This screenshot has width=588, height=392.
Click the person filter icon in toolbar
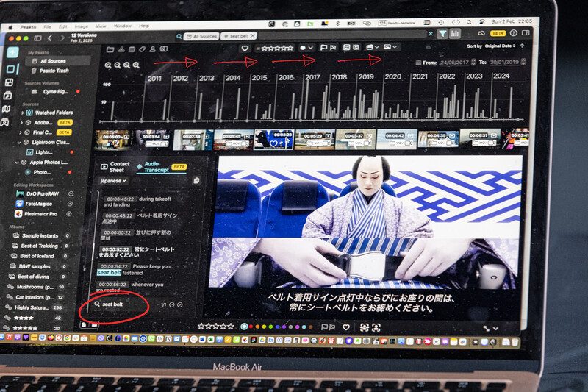click(x=153, y=49)
